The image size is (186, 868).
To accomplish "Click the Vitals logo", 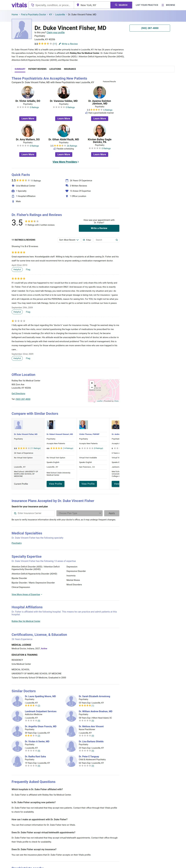I will point(19,5).
